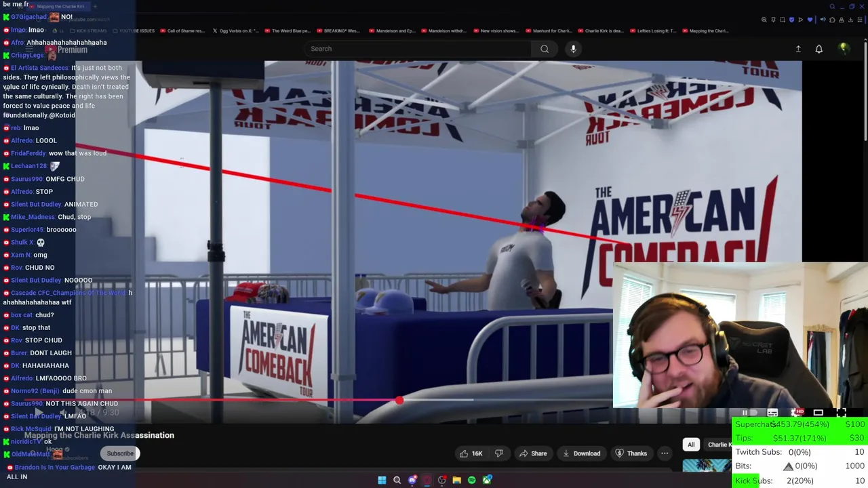Click the browser shield icon in toolbar
The height and width of the screenshot is (488, 868).
pyautogui.click(x=791, y=20)
